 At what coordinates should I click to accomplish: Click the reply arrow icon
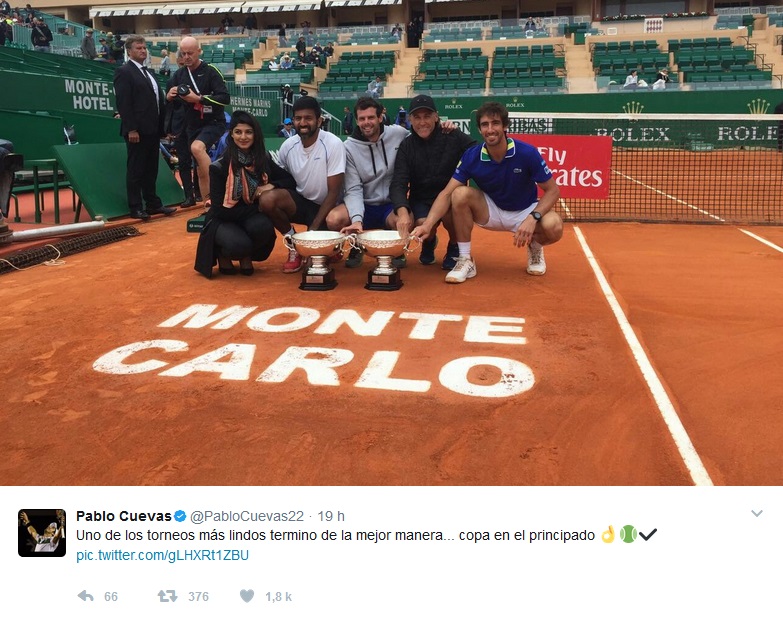point(86,596)
